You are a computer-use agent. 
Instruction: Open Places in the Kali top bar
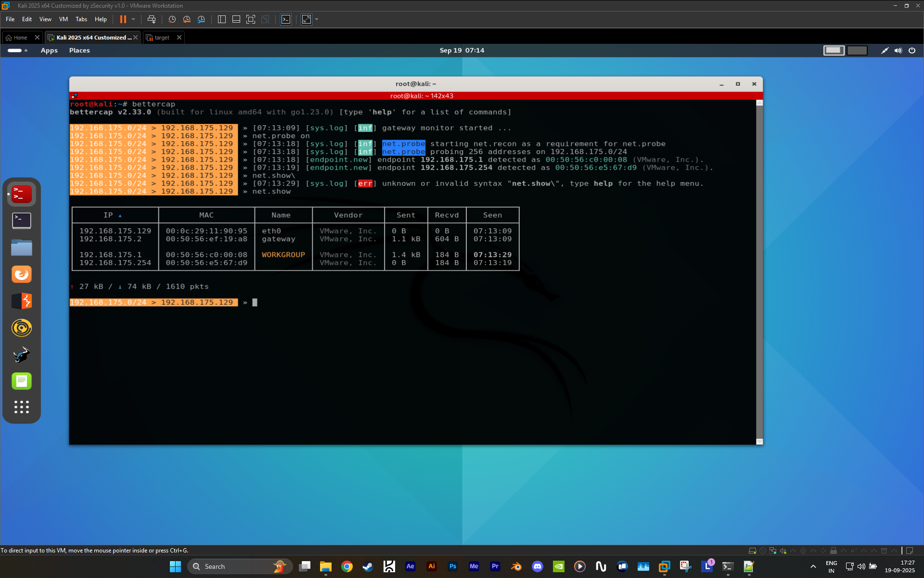pos(79,50)
